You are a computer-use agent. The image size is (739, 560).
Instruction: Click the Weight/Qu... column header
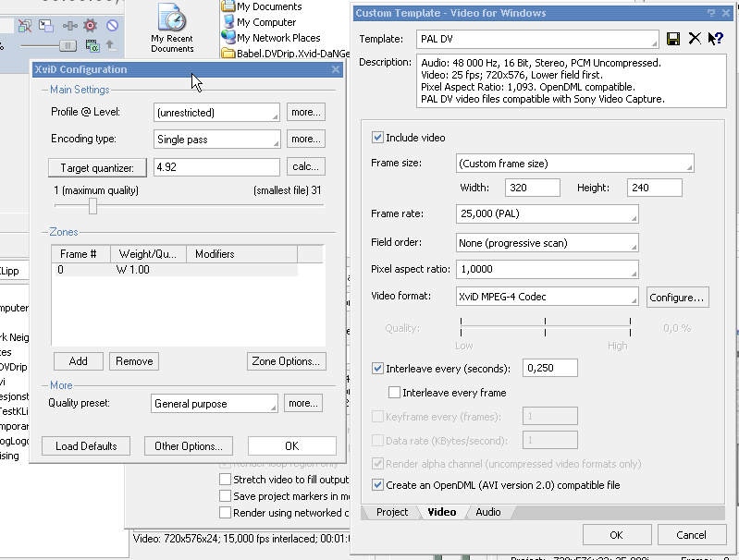tap(149, 254)
